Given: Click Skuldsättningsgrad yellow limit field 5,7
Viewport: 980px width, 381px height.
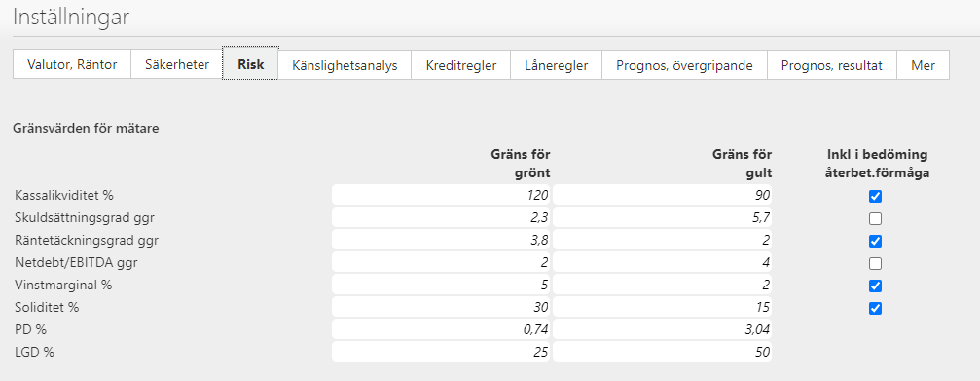Looking at the screenshot, I should coord(663,217).
